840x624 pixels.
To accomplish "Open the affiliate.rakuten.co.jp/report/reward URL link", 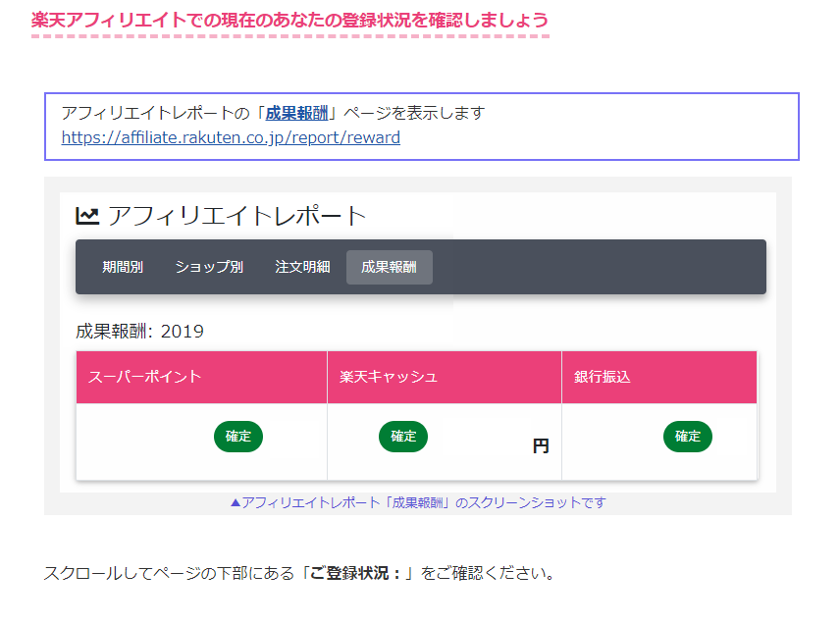I will click(231, 137).
